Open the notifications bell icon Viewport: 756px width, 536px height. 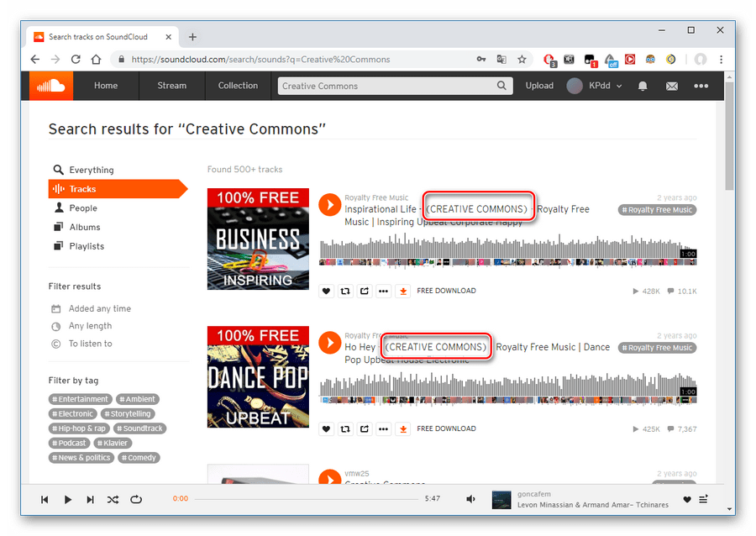(643, 86)
